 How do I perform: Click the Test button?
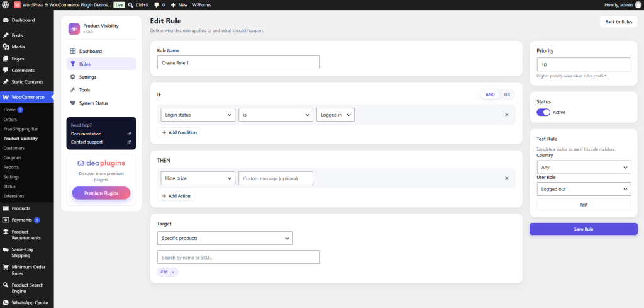tap(584, 204)
